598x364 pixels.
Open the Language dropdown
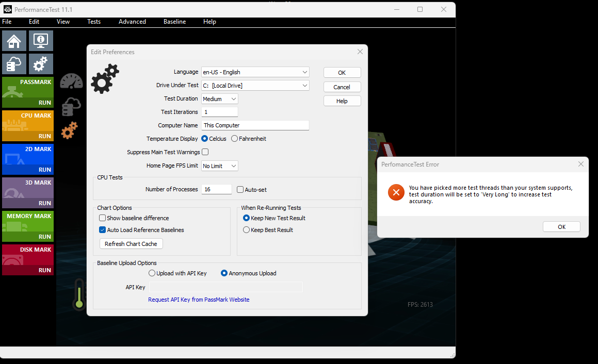(255, 72)
